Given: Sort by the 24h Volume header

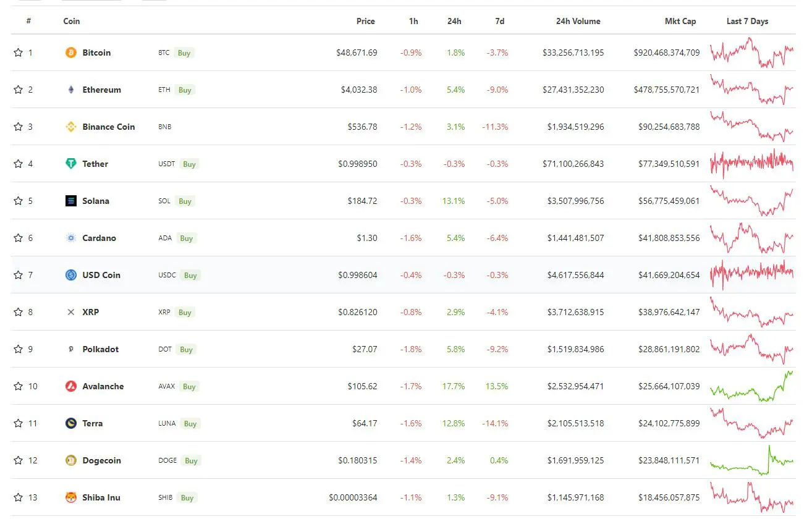Looking at the screenshot, I should pyautogui.click(x=578, y=21).
